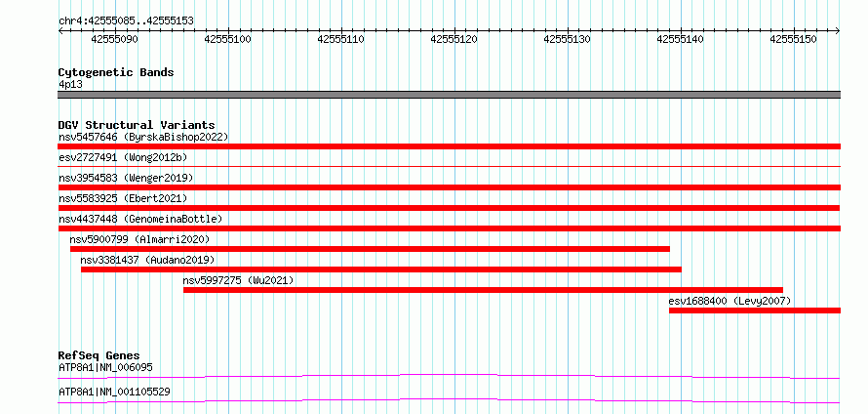
Task: Click the 4p13 band label
Action: click(70, 85)
